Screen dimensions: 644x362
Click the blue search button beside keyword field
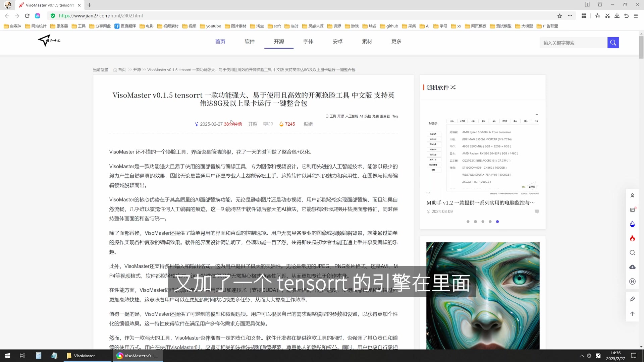[613, 43]
